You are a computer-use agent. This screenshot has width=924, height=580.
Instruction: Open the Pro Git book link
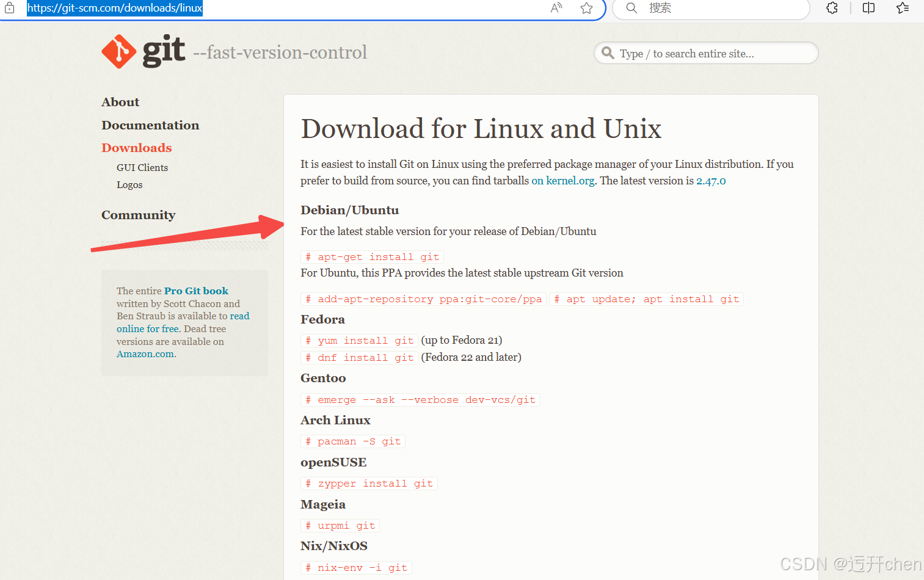[196, 291]
